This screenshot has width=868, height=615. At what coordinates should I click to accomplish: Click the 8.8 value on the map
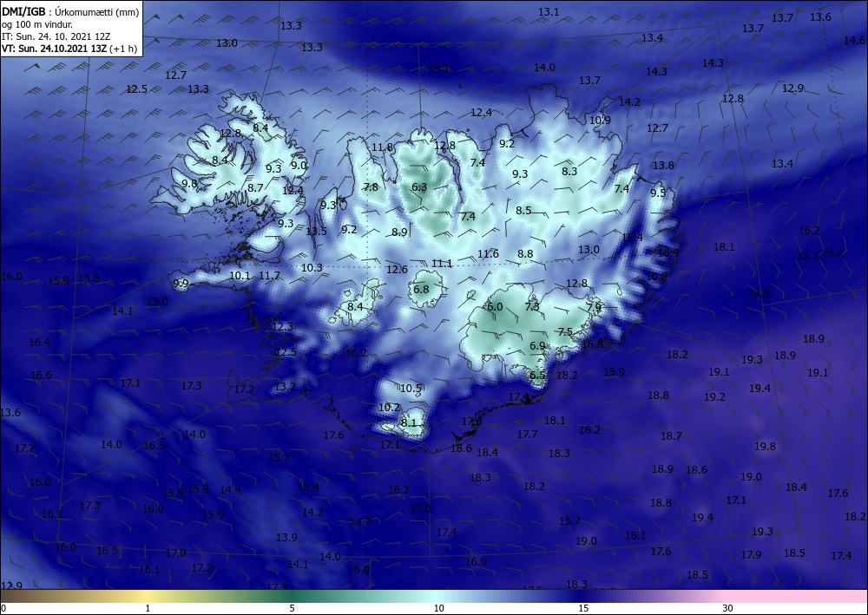tap(525, 254)
